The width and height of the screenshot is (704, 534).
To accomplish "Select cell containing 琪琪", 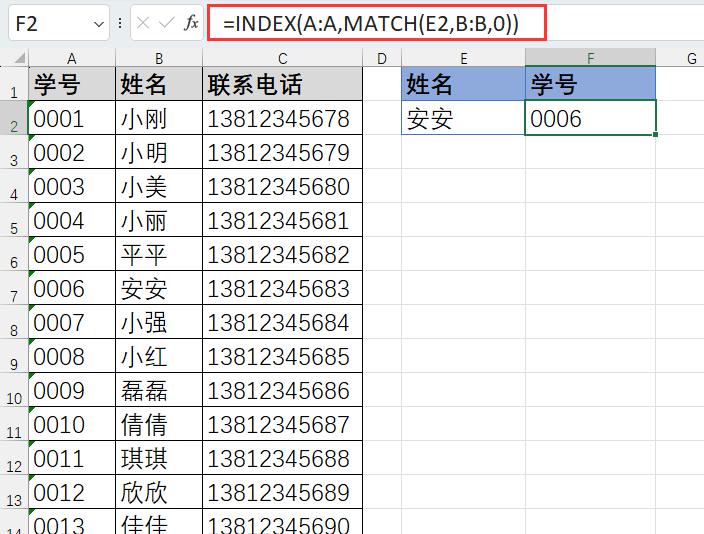I will click(x=159, y=458).
